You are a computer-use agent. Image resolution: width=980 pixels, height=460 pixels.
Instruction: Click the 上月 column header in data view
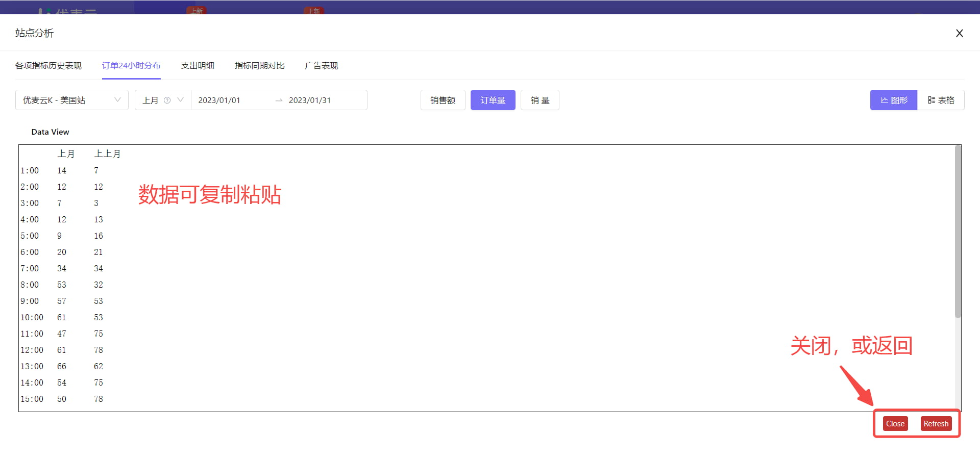point(66,154)
